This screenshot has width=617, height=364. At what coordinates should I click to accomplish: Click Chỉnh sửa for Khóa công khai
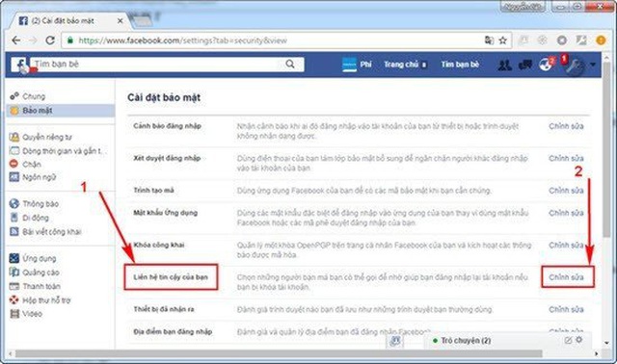pos(566,246)
